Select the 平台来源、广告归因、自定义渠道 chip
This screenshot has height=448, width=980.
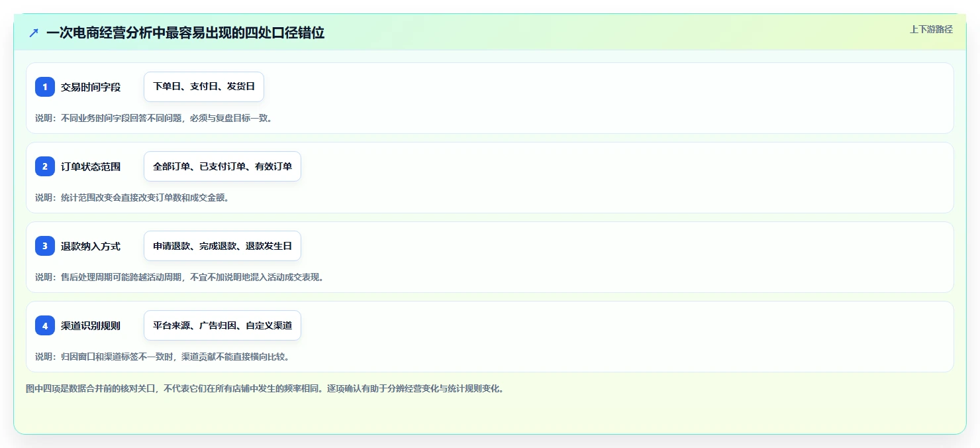click(222, 325)
